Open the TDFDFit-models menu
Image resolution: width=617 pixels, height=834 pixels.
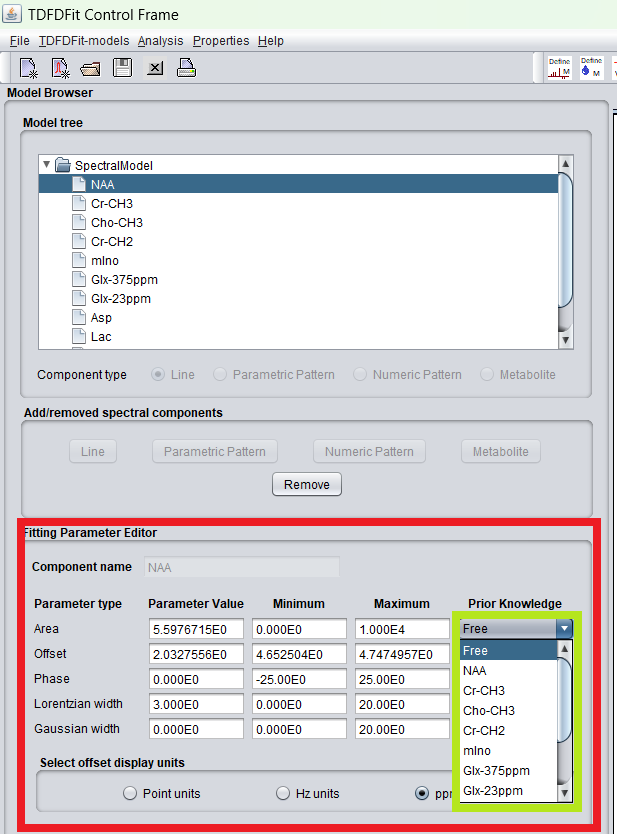[x=84, y=41]
